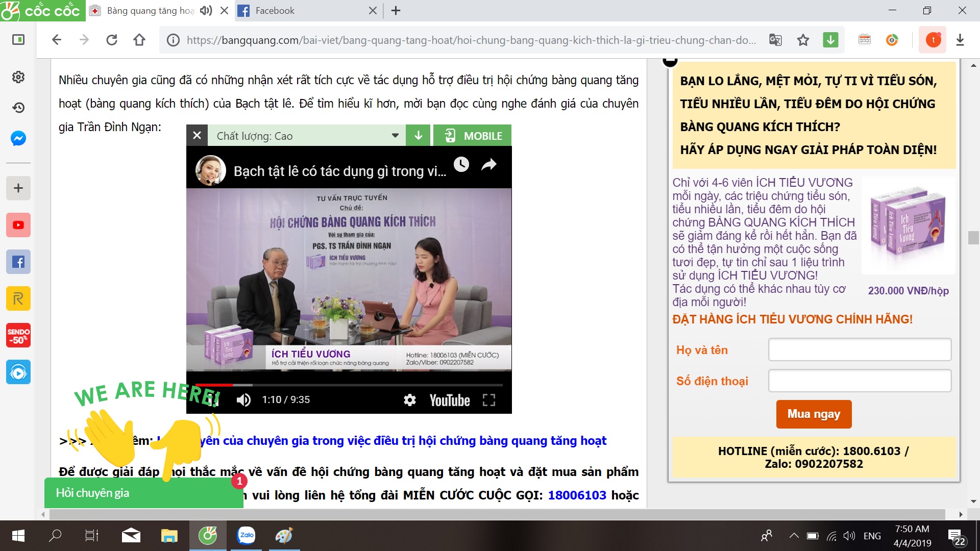Toggle the video fullscreen mode

[x=489, y=400]
